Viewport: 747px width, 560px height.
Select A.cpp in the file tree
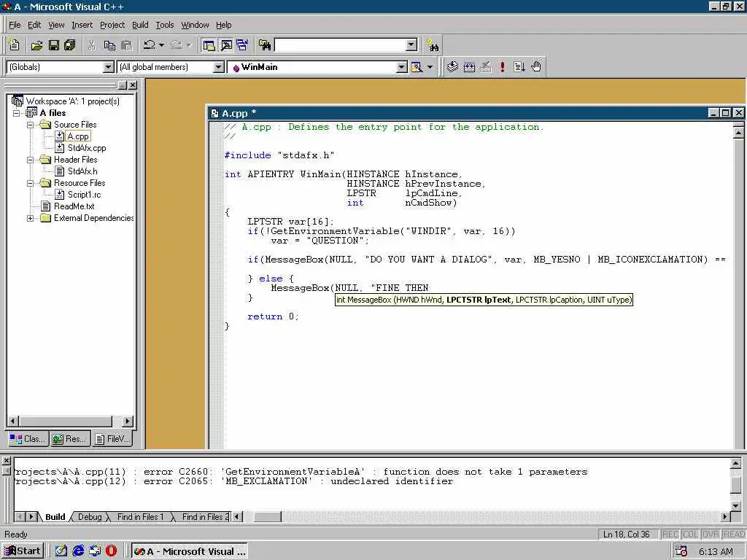click(78, 136)
